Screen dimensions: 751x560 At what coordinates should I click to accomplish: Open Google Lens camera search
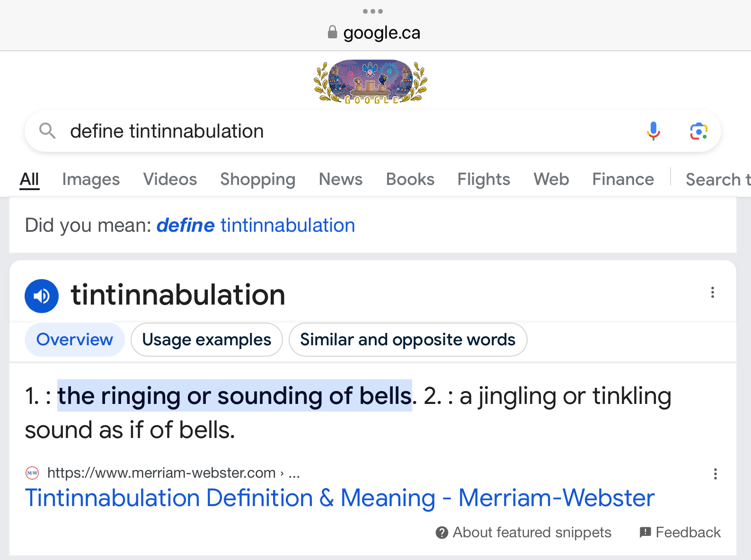click(x=698, y=131)
